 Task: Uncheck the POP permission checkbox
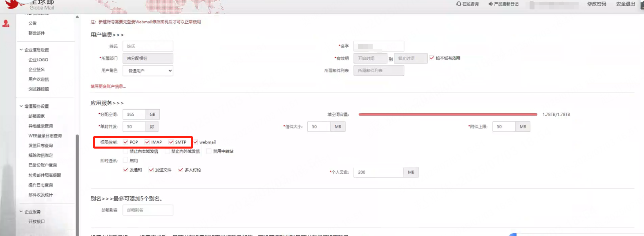[x=125, y=142]
